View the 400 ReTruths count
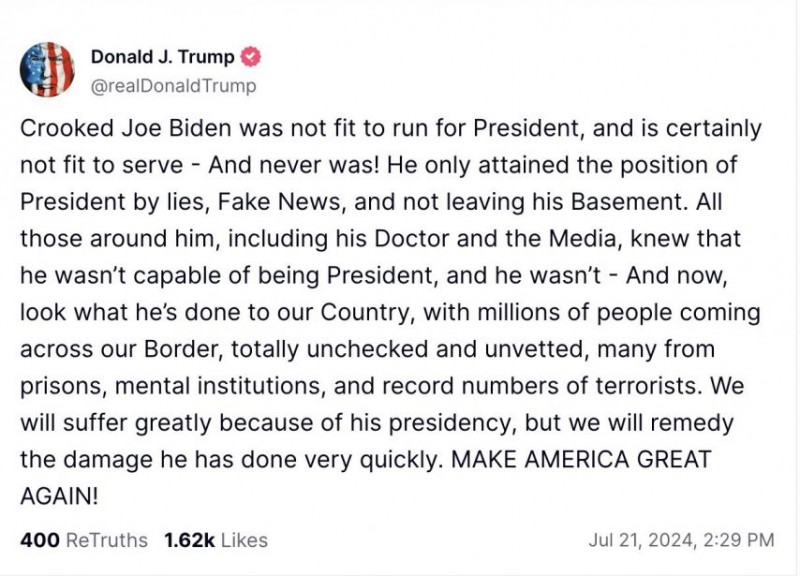Screen dimensions: 800x576 tap(40, 540)
